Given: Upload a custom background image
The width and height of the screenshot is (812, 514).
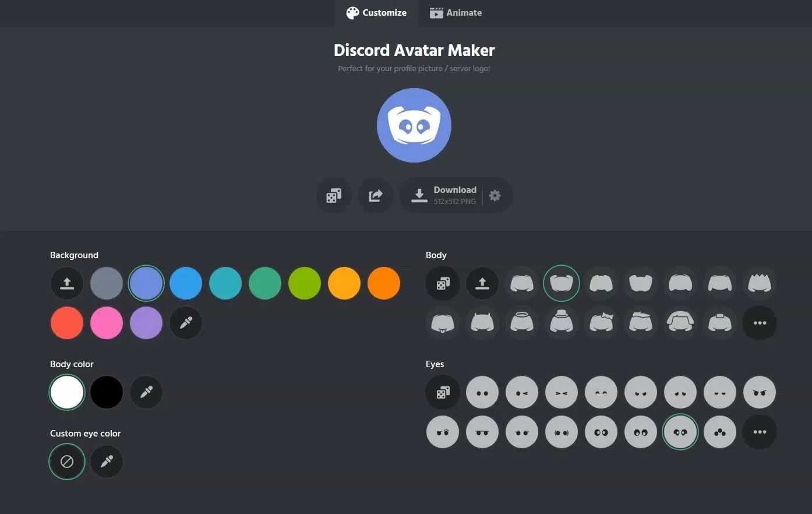Looking at the screenshot, I should [x=67, y=283].
